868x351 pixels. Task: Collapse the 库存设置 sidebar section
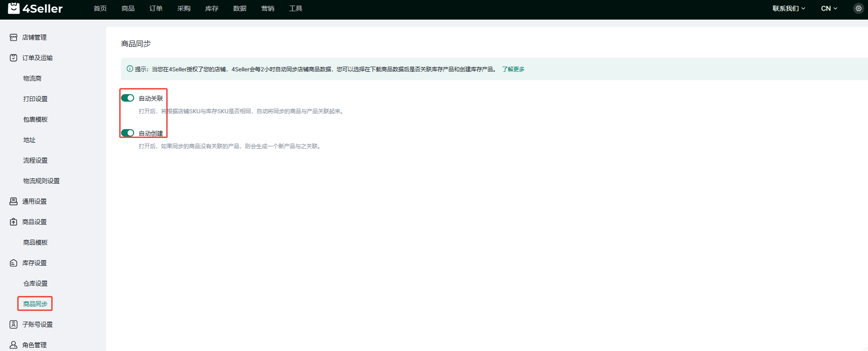[x=34, y=263]
